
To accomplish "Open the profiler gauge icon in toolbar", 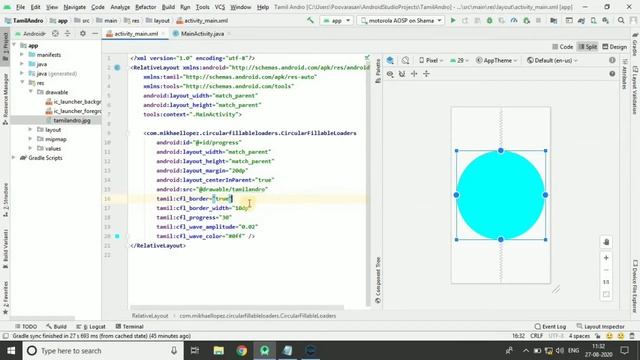I will tap(514, 20).
